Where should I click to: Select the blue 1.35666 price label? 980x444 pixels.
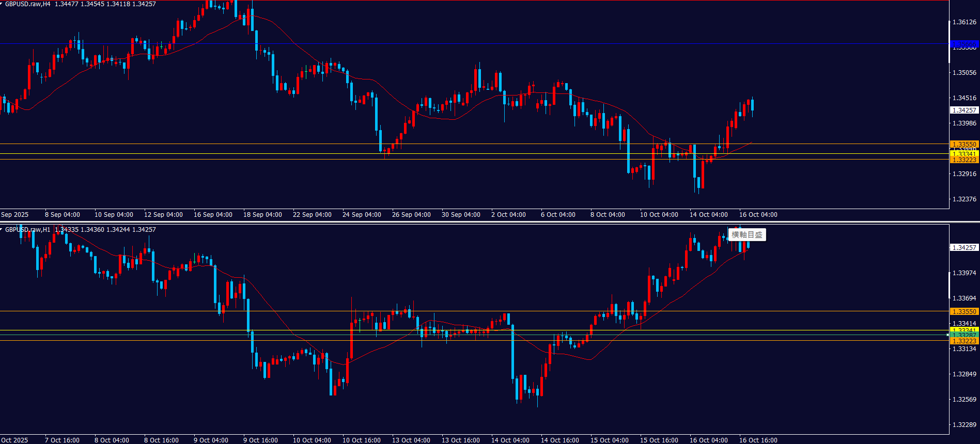(x=964, y=44)
